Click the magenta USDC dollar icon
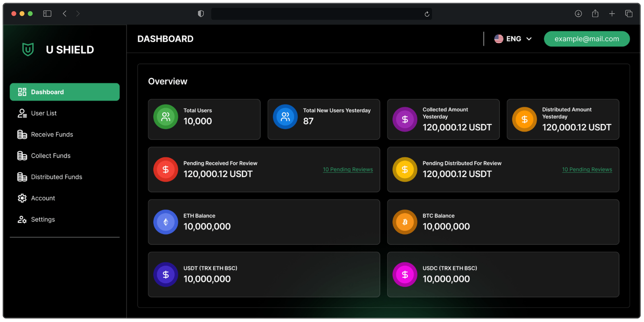This screenshot has height=322, width=644. pyautogui.click(x=405, y=275)
